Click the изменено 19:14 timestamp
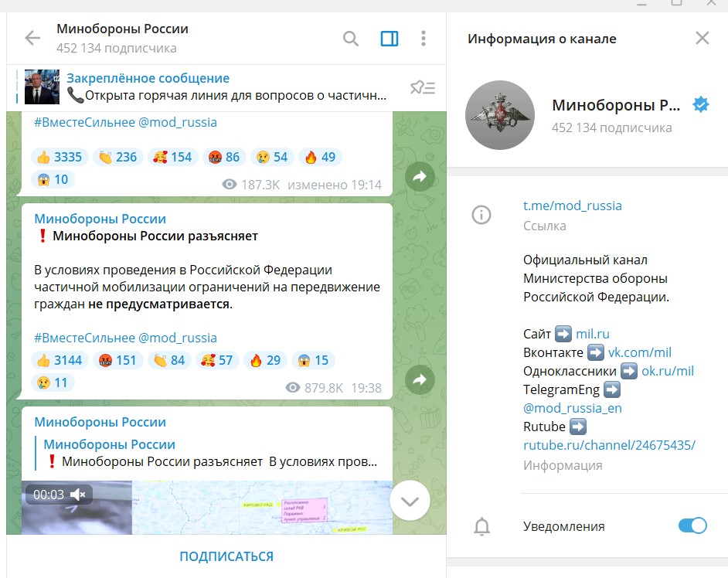Viewport: 728px width, 578px height. pos(335,185)
